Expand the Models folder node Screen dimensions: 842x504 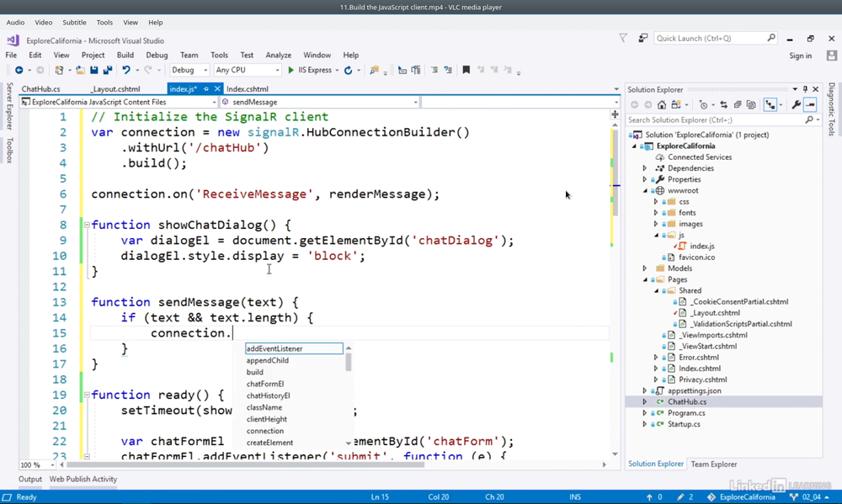click(645, 268)
